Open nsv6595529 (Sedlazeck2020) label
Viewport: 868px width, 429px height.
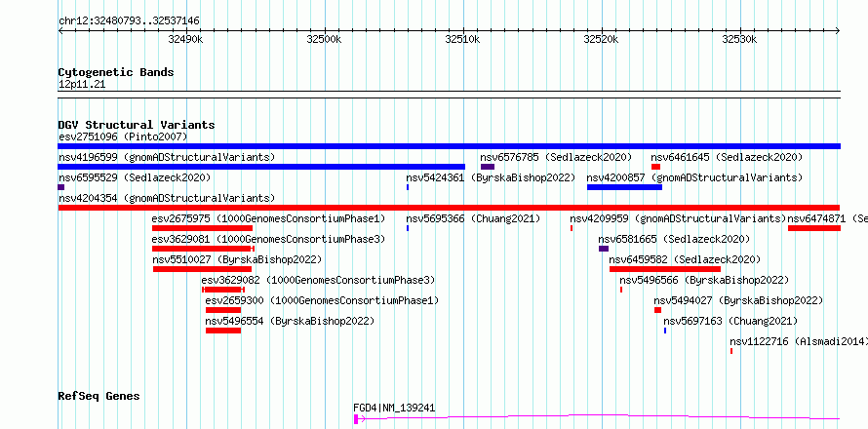point(134,177)
